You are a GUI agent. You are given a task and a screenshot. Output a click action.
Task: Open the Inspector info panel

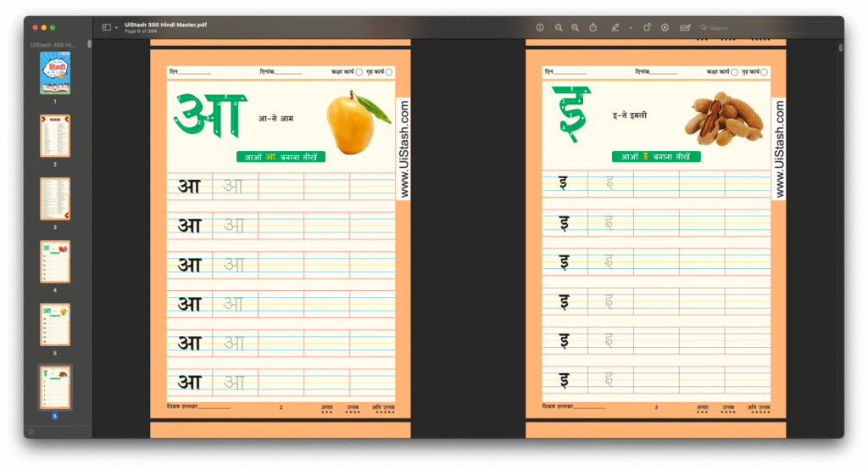[x=540, y=27]
